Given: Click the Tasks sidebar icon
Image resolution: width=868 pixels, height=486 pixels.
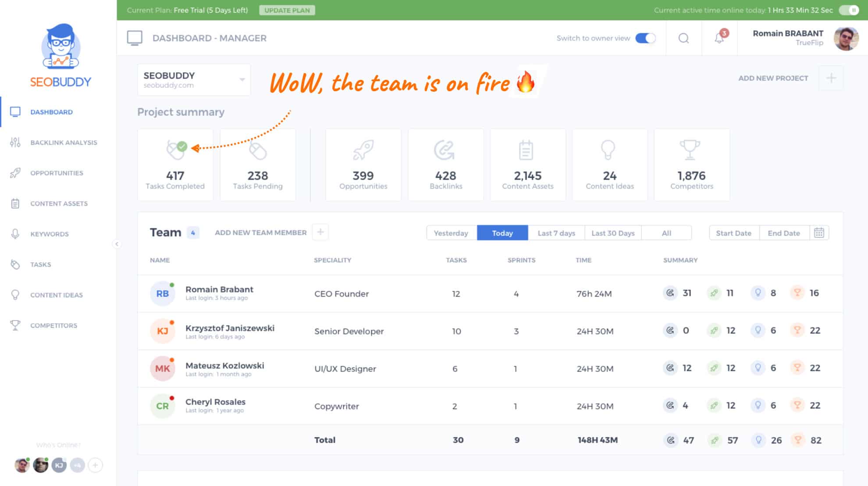Looking at the screenshot, I should pyautogui.click(x=15, y=264).
